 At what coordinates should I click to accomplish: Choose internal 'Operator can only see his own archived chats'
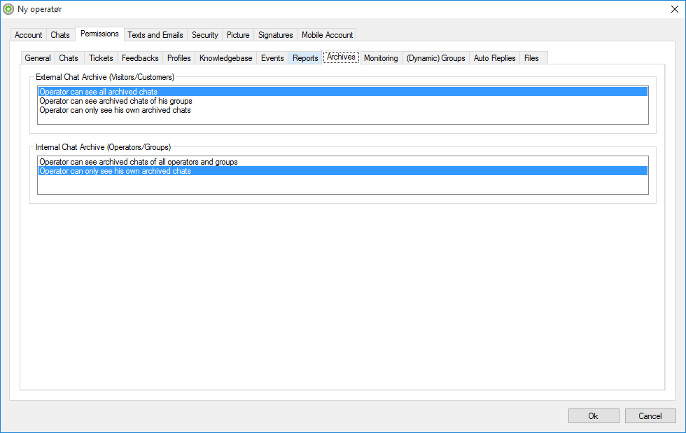343,171
